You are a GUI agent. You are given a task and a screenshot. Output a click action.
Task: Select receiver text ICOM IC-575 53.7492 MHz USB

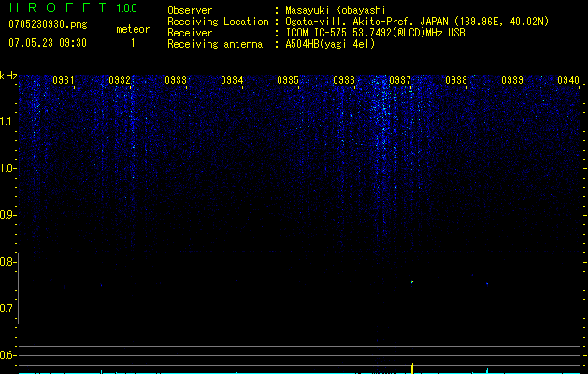(x=375, y=33)
